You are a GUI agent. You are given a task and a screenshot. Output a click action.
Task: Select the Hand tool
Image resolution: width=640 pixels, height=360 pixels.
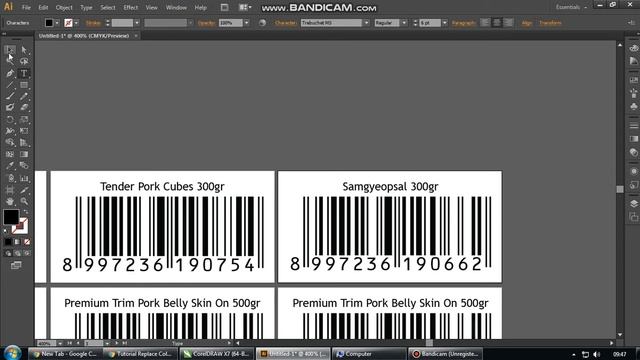tap(10, 201)
